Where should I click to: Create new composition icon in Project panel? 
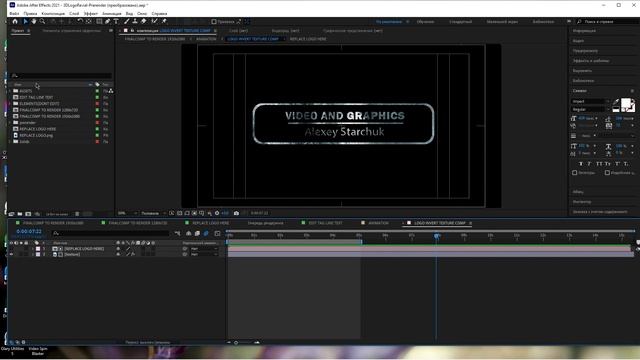coord(28,214)
